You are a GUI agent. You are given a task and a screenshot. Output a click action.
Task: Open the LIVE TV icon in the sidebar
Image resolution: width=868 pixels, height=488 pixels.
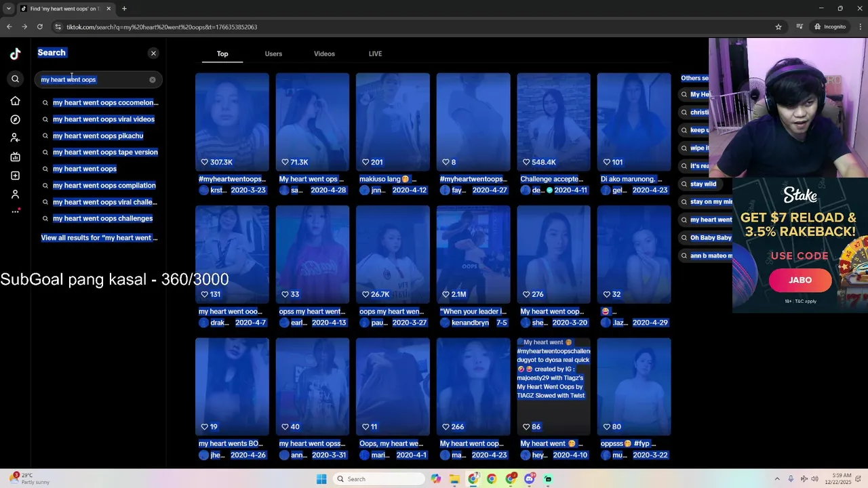point(15,157)
